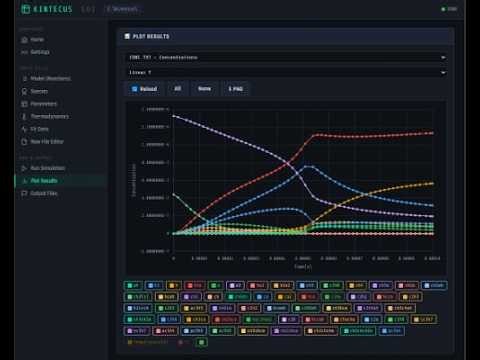Screen dimensions: 480x360
Task: Open Thermodynamics via its sidebar icon
Action: point(24,117)
